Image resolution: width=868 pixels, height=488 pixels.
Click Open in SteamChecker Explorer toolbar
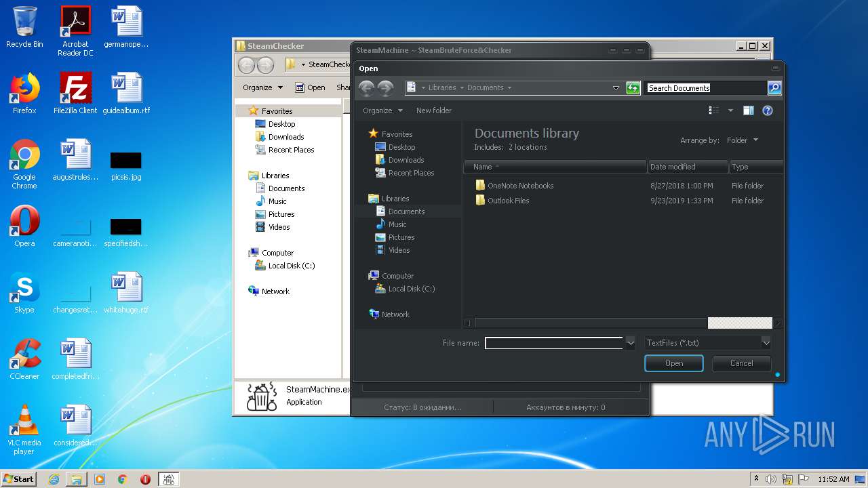[311, 87]
